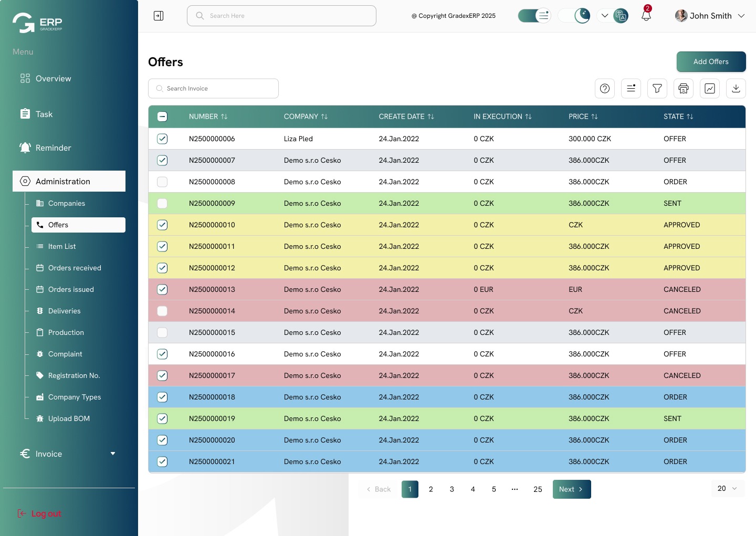Click the Search Invoice field
This screenshot has height=536, width=756.
[213, 89]
